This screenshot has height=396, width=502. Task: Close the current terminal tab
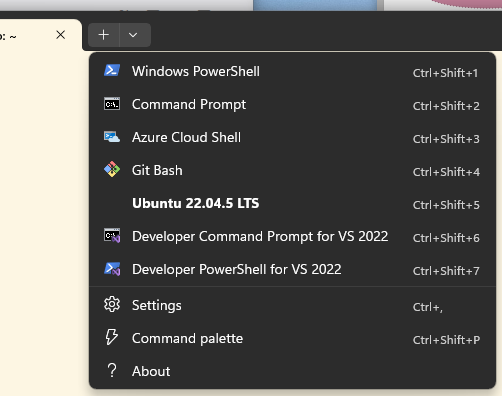click(61, 35)
